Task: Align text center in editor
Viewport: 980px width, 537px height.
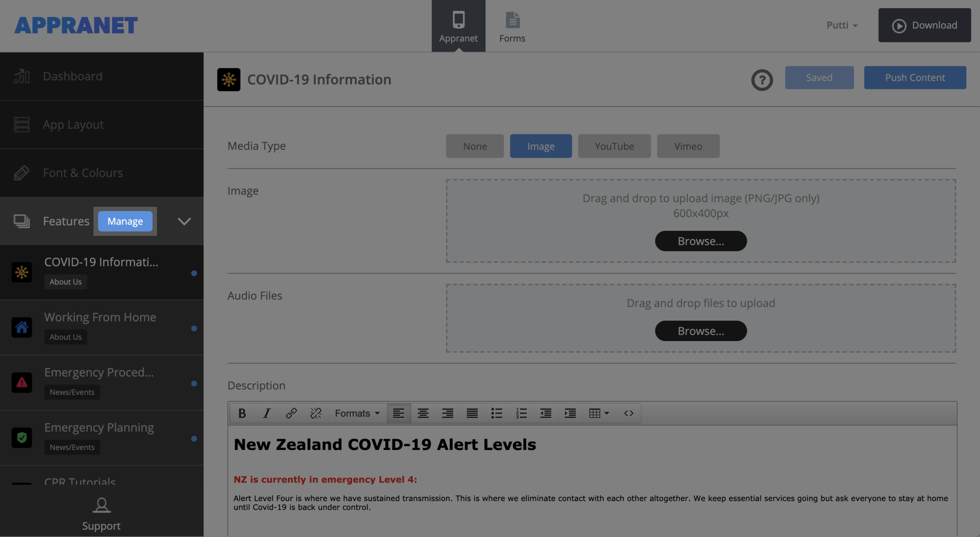Action: (x=423, y=413)
